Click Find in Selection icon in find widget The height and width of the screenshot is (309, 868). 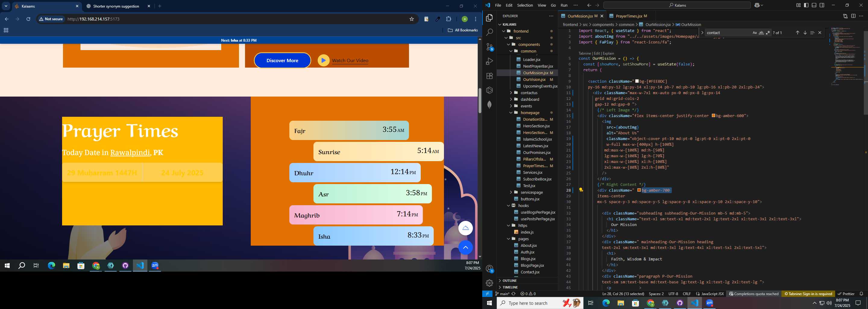coord(812,33)
